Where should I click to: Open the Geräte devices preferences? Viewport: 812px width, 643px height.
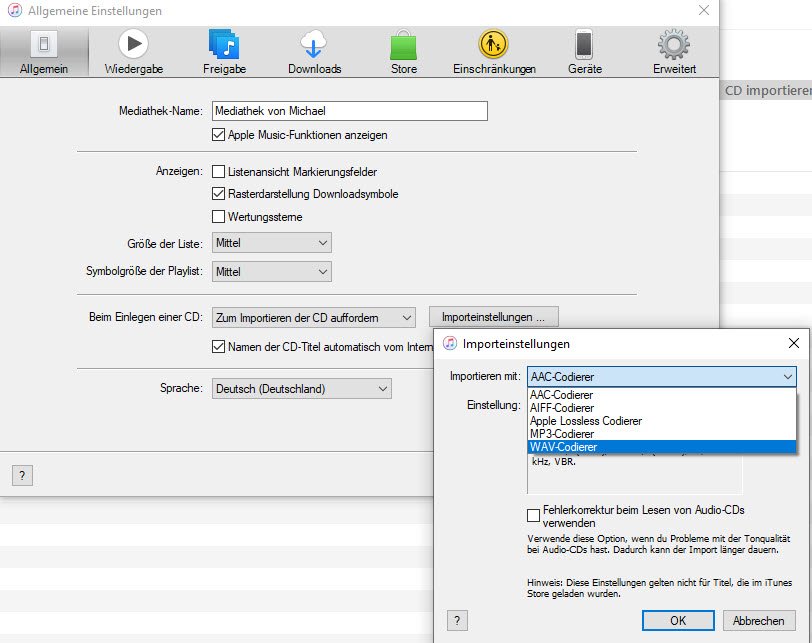tap(585, 52)
